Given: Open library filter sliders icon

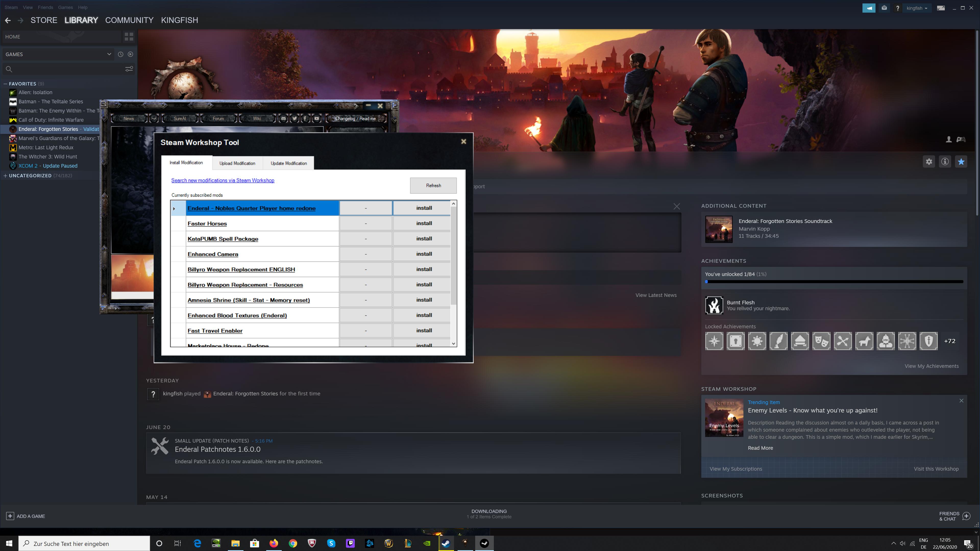Looking at the screenshot, I should [x=129, y=69].
